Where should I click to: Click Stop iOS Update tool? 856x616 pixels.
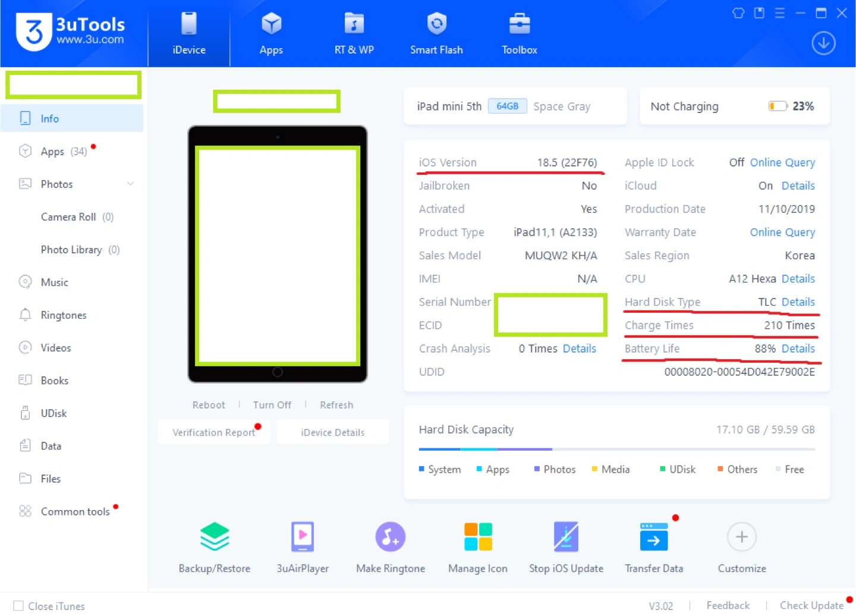(x=566, y=548)
